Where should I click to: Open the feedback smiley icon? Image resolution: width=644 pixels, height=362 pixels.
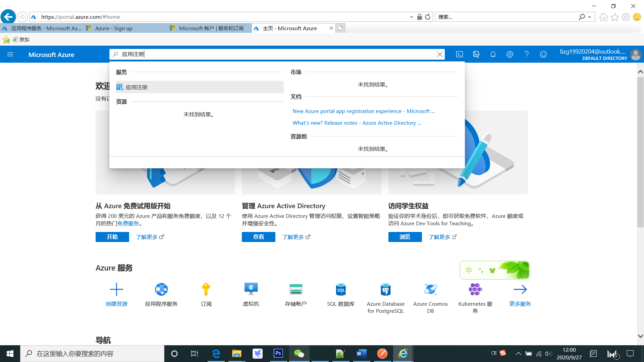click(543, 54)
